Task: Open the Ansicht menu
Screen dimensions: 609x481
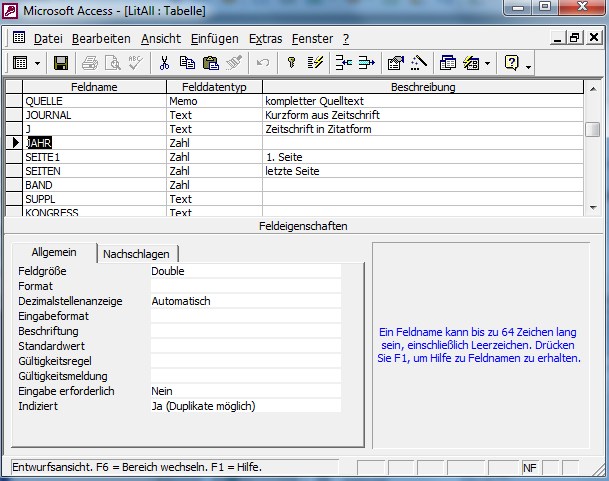Action: [x=161, y=38]
